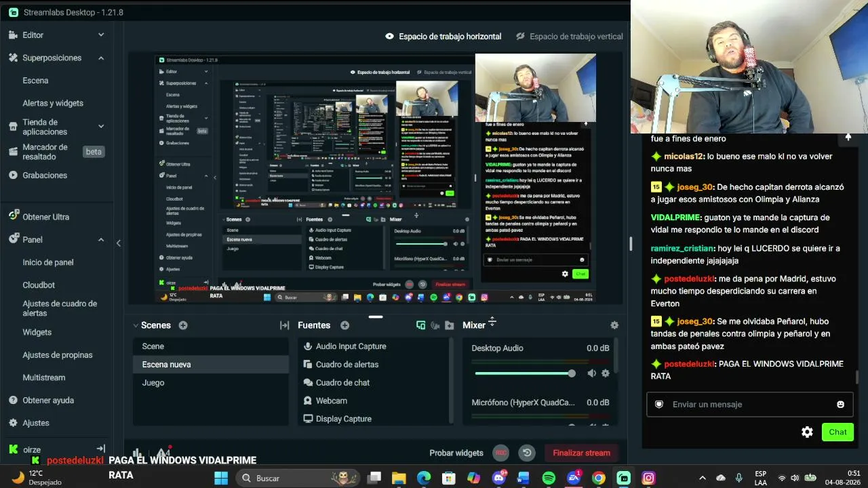Screen dimensions: 868x488
Task: Go to Inicio de panel
Action: [48, 262]
